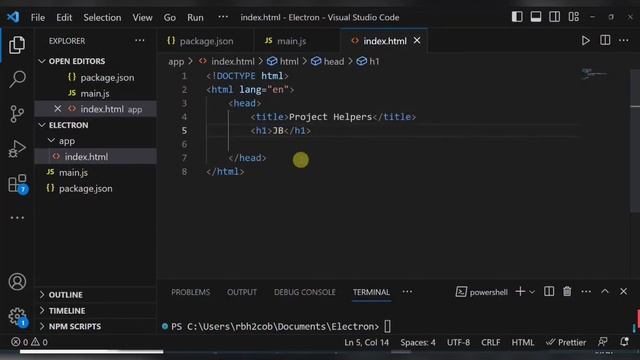Maximize panel size with caret icon
The height and width of the screenshot is (360, 640).
coord(605,291)
